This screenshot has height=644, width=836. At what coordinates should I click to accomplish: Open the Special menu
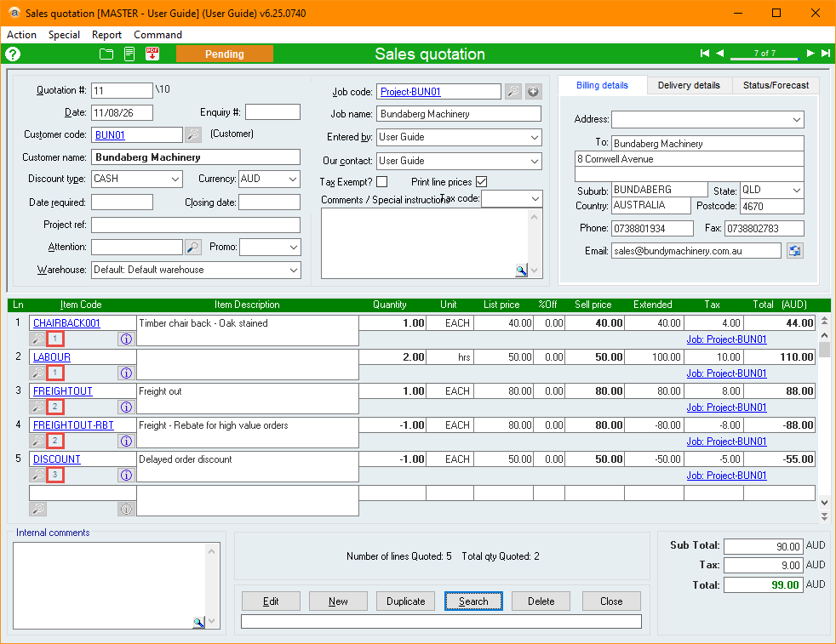click(64, 35)
